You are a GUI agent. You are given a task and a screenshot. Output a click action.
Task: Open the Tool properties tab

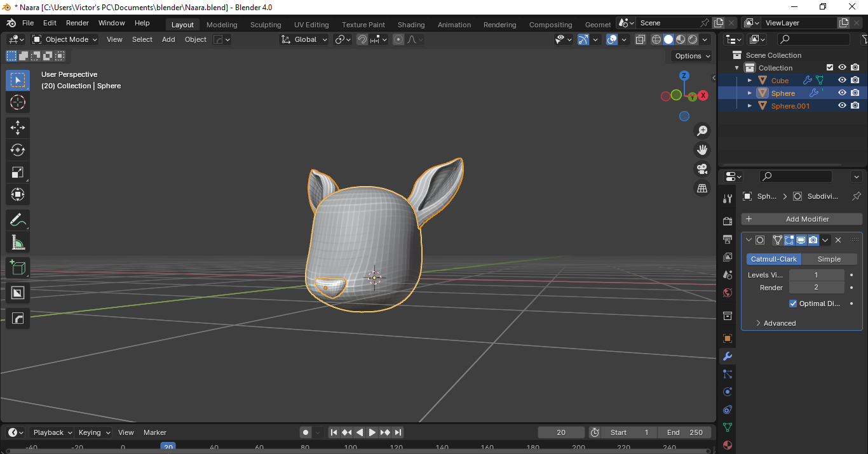(728, 199)
